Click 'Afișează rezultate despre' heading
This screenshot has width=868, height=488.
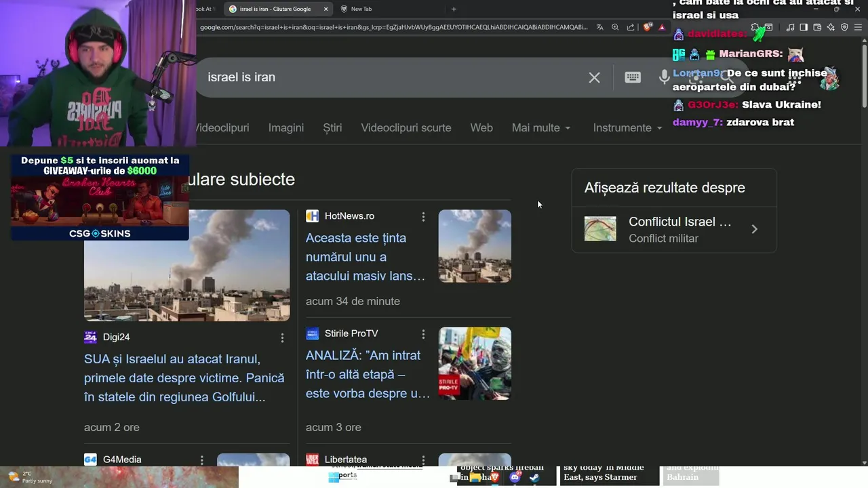coord(665,188)
